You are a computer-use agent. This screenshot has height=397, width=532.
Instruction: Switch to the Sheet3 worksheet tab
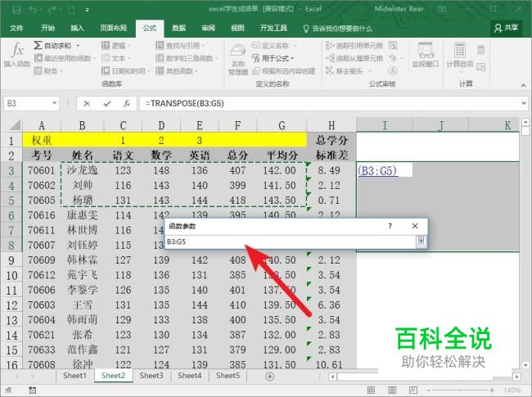[x=151, y=376]
